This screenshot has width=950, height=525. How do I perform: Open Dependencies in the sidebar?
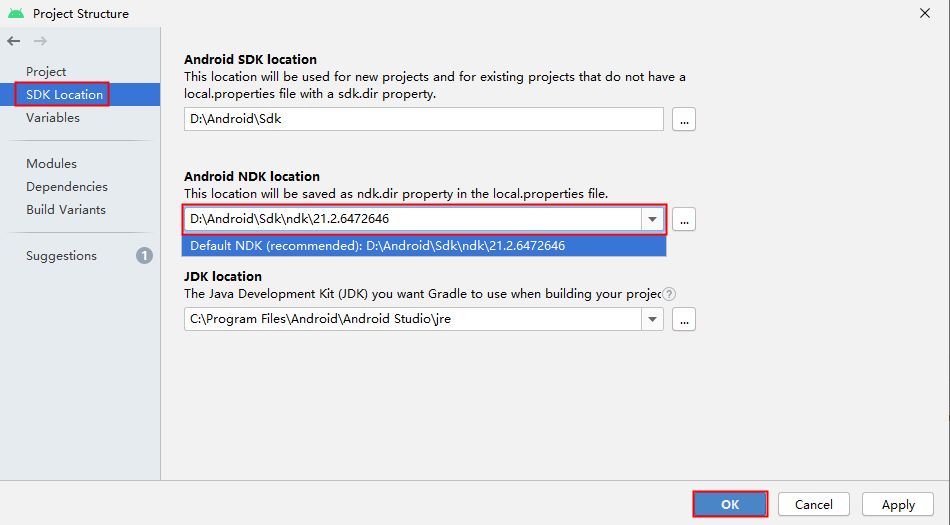point(67,187)
